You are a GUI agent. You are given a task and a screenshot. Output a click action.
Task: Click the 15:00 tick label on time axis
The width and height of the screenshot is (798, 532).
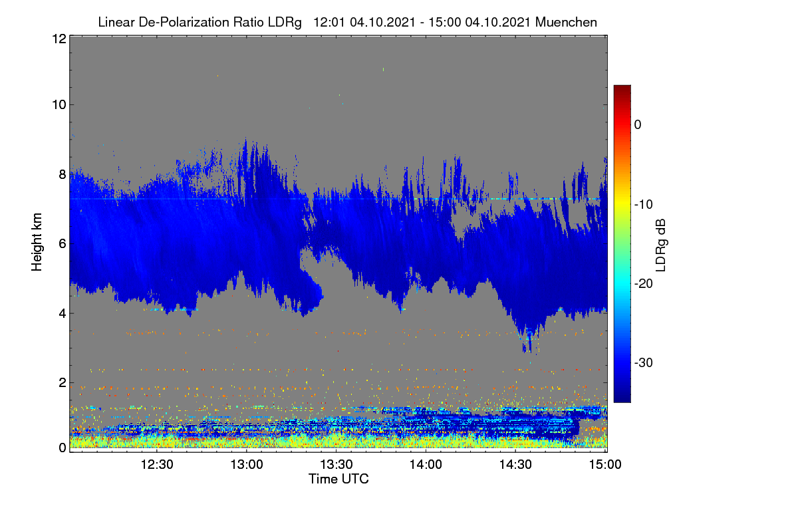click(x=604, y=465)
